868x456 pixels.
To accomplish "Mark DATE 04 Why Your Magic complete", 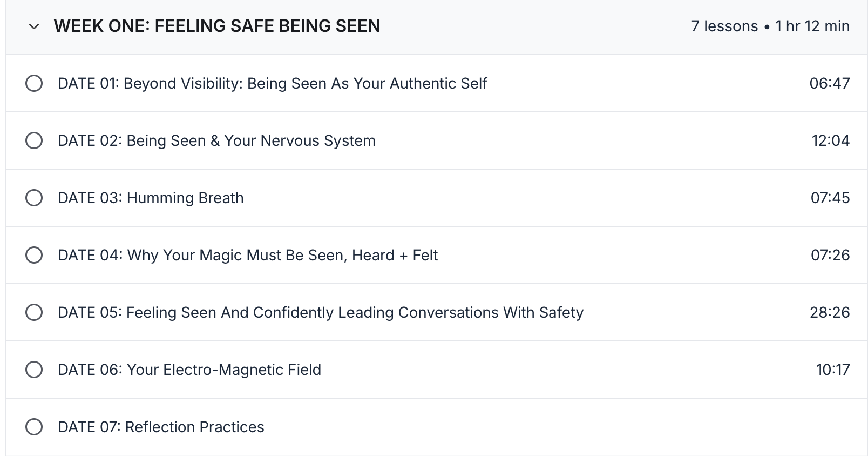I will click(34, 255).
